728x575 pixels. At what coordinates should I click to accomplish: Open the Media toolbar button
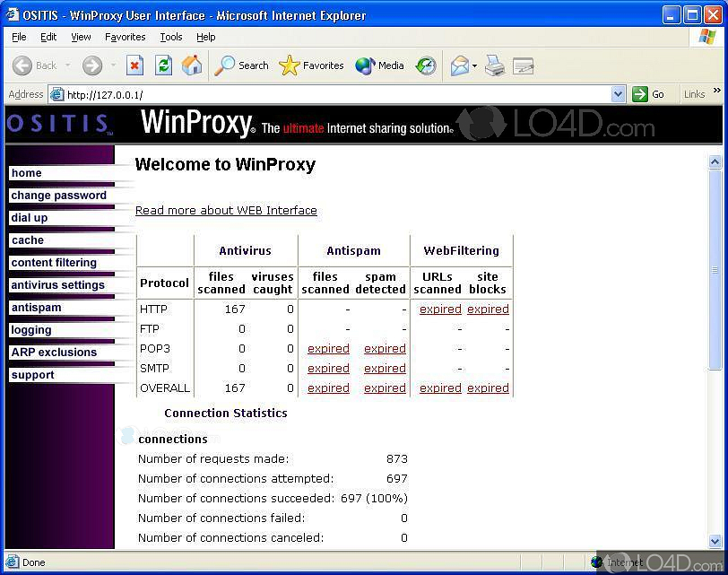tap(379, 65)
